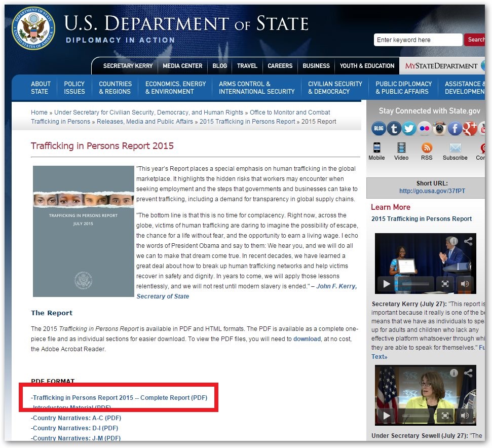Open Country Narratives J-M PDF
This screenshot has height=448, width=492.
[x=75, y=438]
